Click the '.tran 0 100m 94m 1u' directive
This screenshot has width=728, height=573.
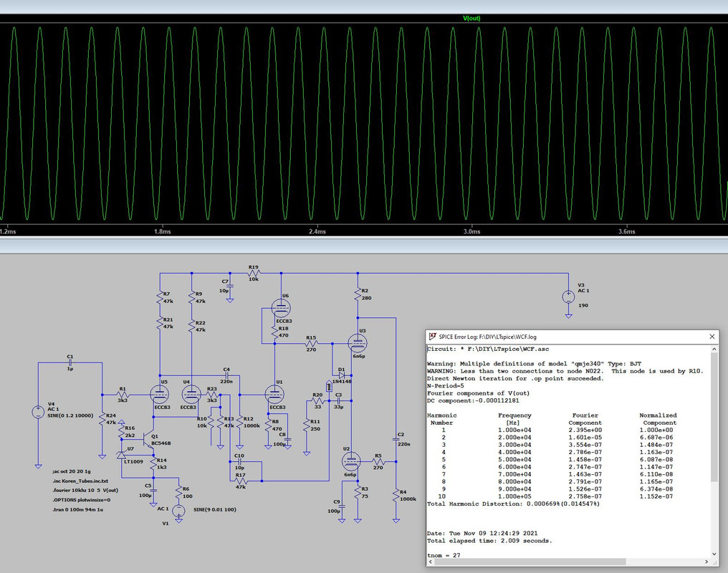[78, 509]
